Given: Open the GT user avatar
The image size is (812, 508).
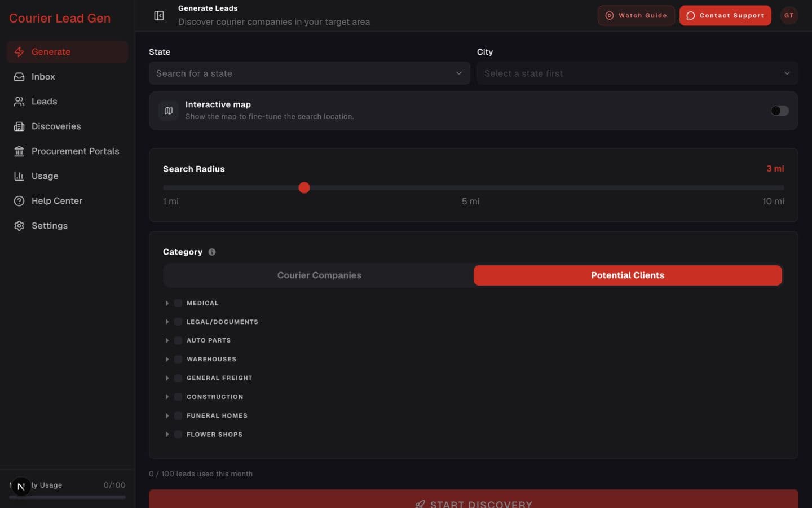Looking at the screenshot, I should (789, 16).
